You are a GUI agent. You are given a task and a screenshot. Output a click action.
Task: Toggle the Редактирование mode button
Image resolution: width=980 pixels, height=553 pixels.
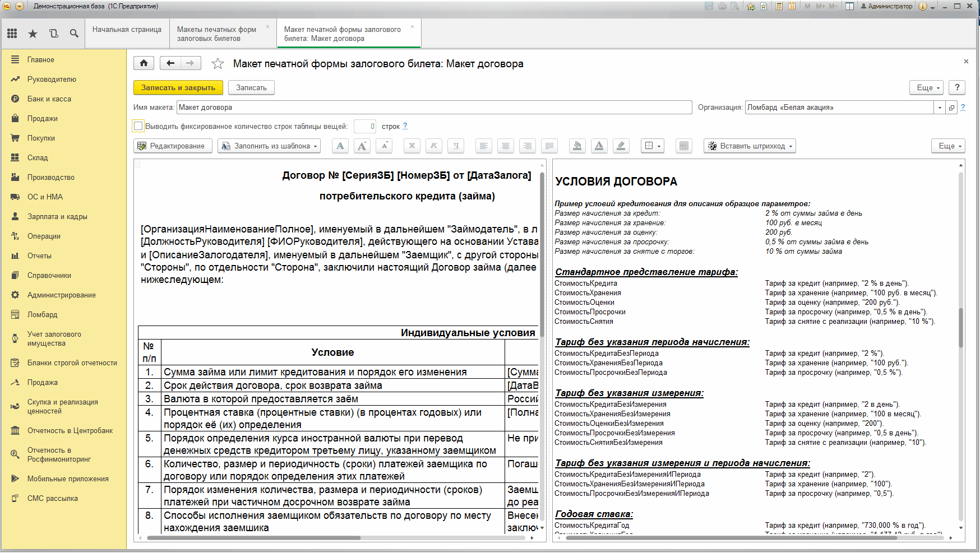click(x=173, y=146)
